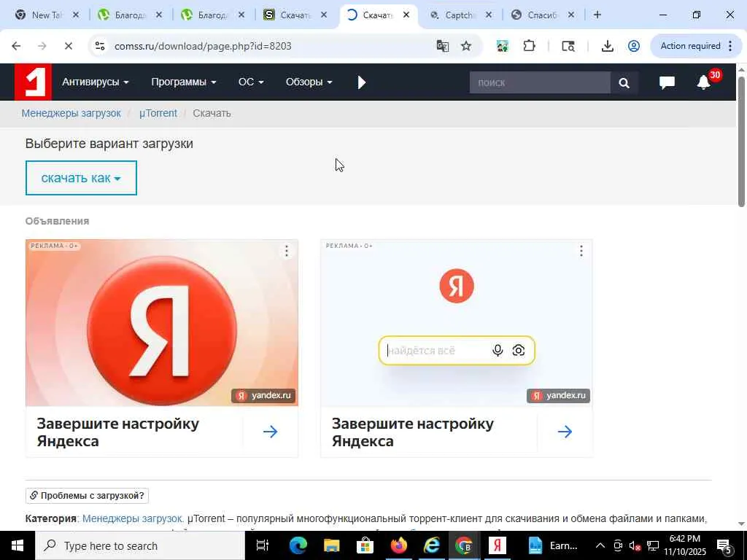747x560 pixels.
Task: Click blue arrow on left Yandex ad
Action: (x=270, y=432)
